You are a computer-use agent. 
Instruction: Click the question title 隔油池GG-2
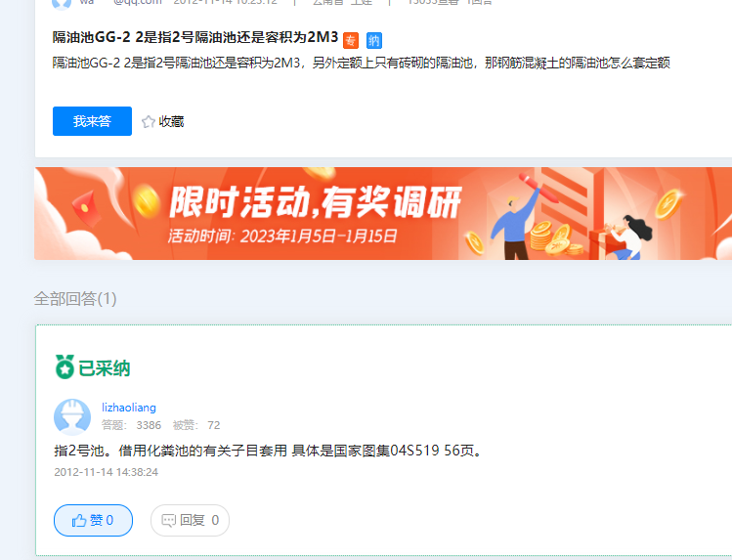click(x=195, y=37)
